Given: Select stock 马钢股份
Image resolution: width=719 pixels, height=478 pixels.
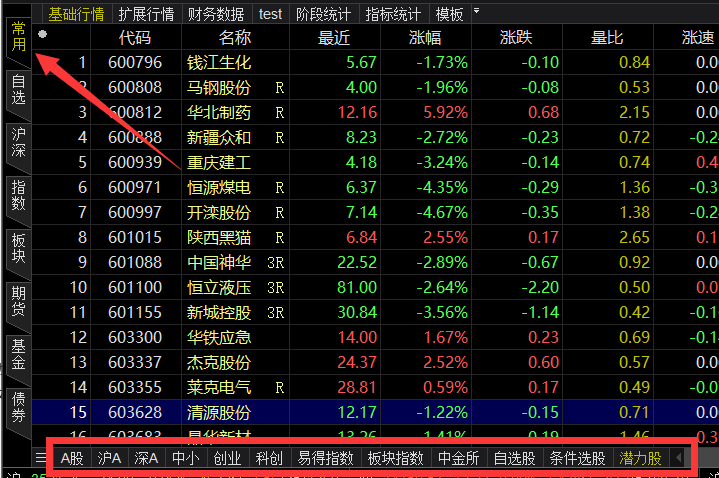Looking at the screenshot, I should pos(219,87).
